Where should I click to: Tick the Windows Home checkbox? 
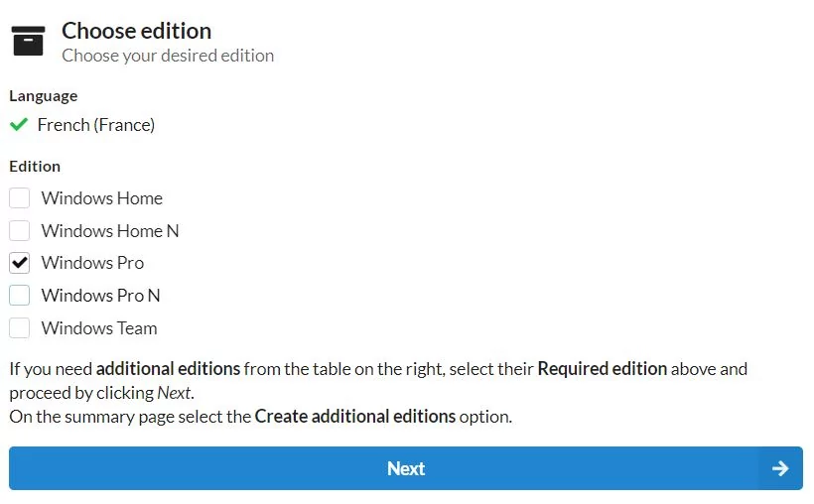point(19,198)
